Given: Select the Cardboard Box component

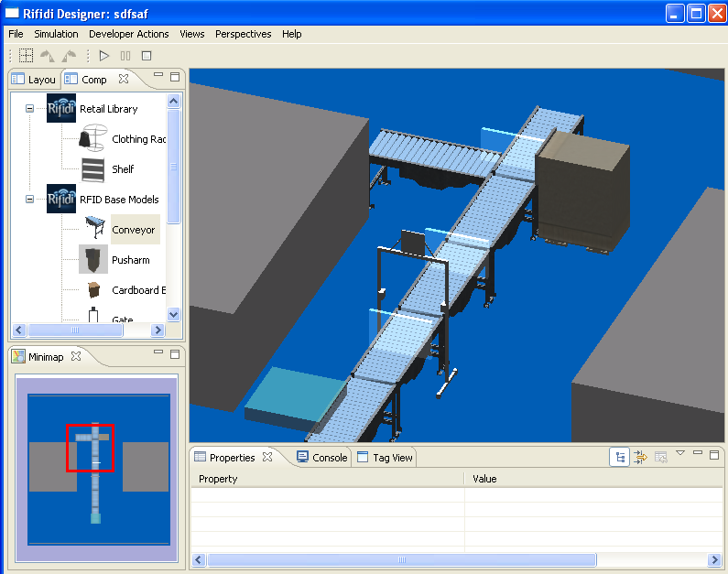Looking at the screenshot, I should click(x=138, y=290).
